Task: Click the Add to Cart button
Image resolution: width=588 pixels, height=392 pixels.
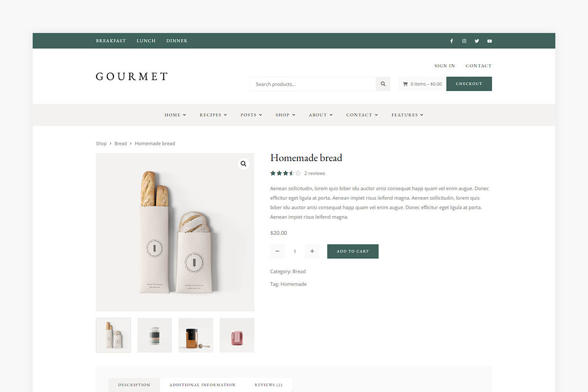Action: (x=353, y=251)
